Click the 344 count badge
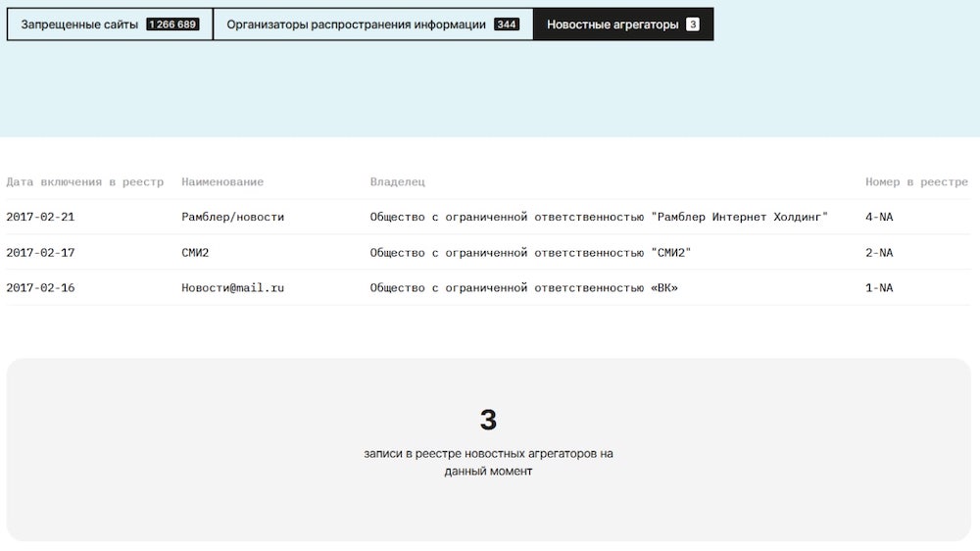Image resolution: width=980 pixels, height=551 pixels. click(507, 25)
